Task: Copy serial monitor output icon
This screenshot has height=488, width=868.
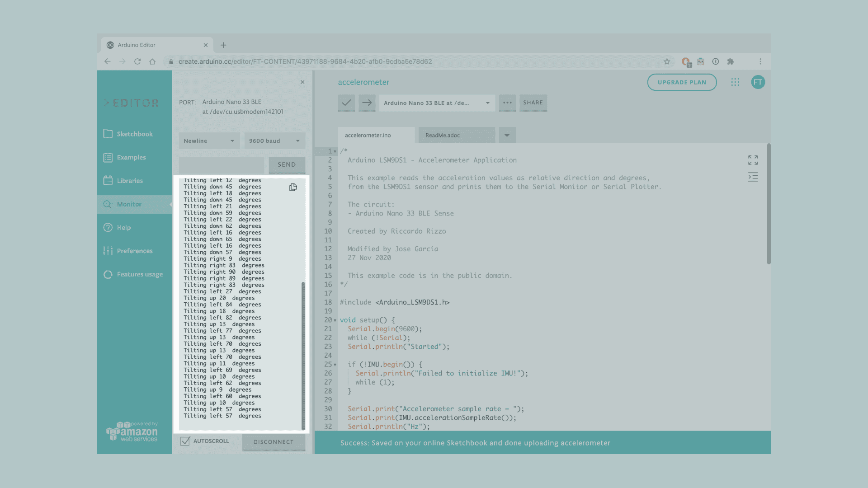Action: tap(293, 187)
